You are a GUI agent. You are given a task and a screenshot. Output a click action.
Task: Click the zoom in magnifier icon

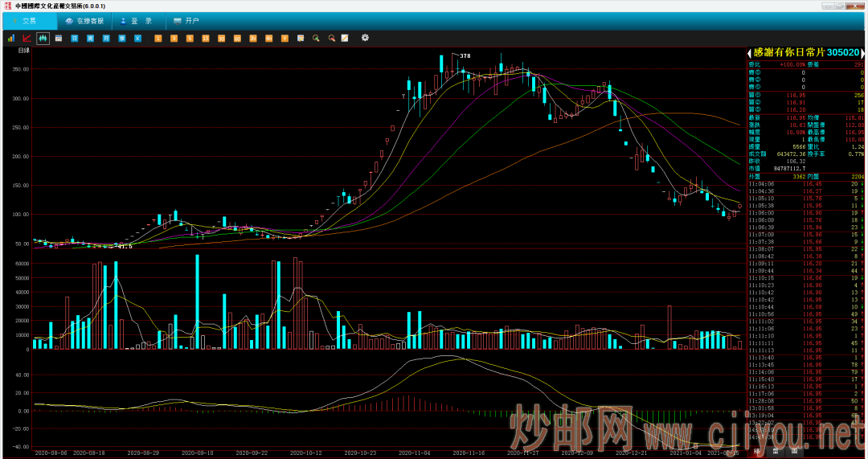pos(316,39)
